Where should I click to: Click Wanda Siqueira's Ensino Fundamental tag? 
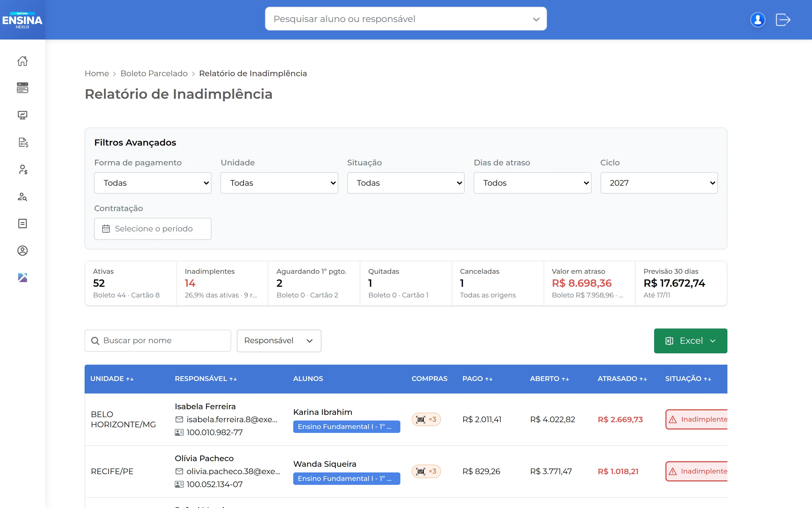coord(347,478)
